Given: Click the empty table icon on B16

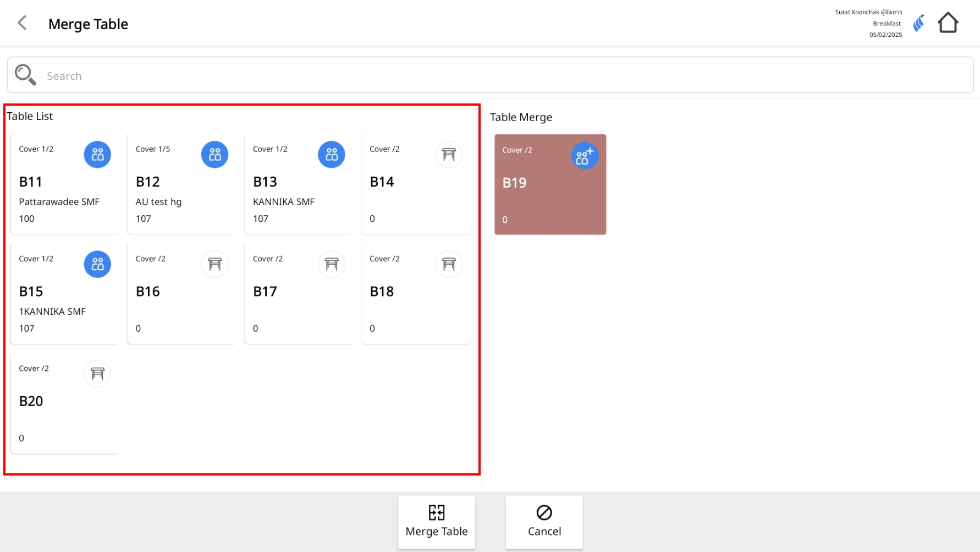Looking at the screenshot, I should pyautogui.click(x=214, y=264).
